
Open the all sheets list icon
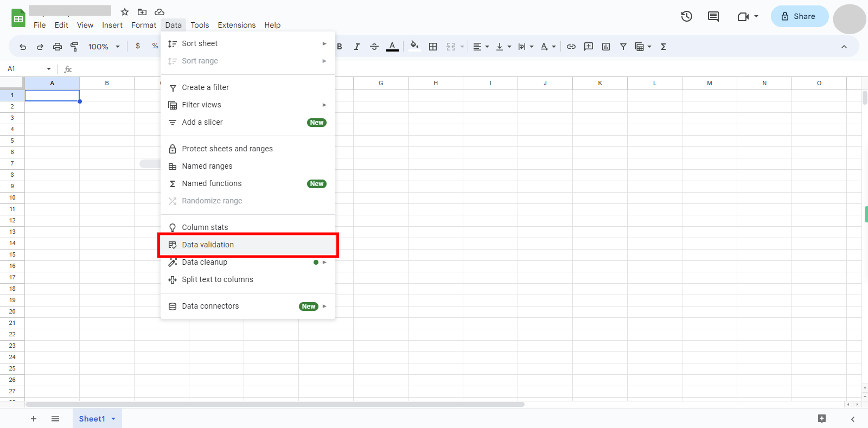pyautogui.click(x=55, y=419)
